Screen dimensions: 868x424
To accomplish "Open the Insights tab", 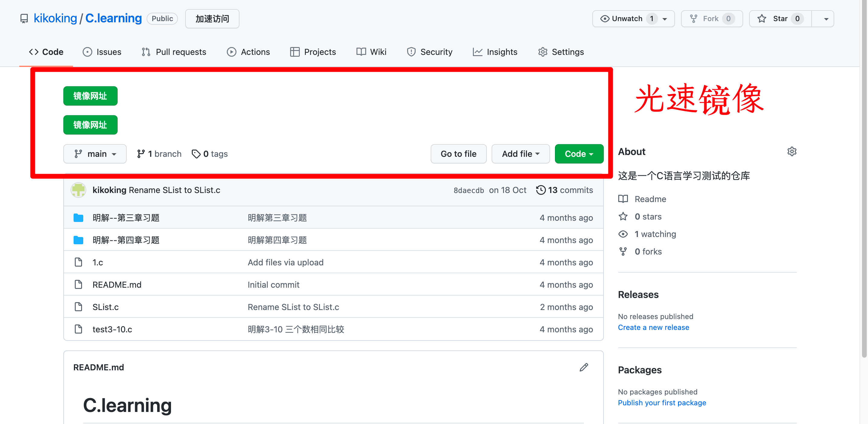I will 495,52.
